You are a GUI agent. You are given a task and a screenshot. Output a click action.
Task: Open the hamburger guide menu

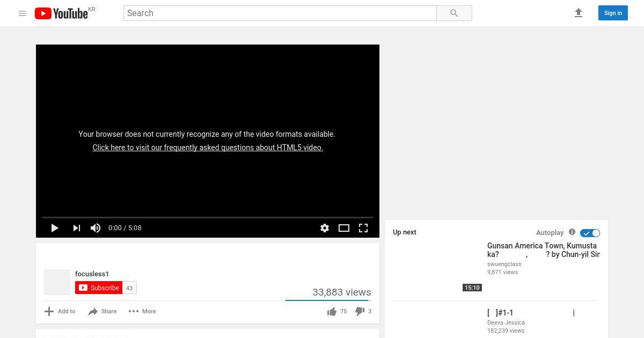22,13
